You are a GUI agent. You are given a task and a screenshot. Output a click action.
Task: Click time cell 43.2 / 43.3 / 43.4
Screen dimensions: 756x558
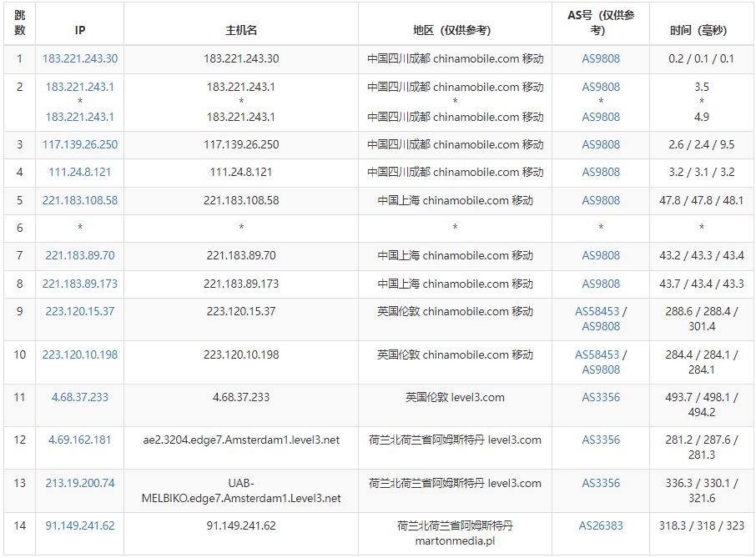tap(702, 255)
